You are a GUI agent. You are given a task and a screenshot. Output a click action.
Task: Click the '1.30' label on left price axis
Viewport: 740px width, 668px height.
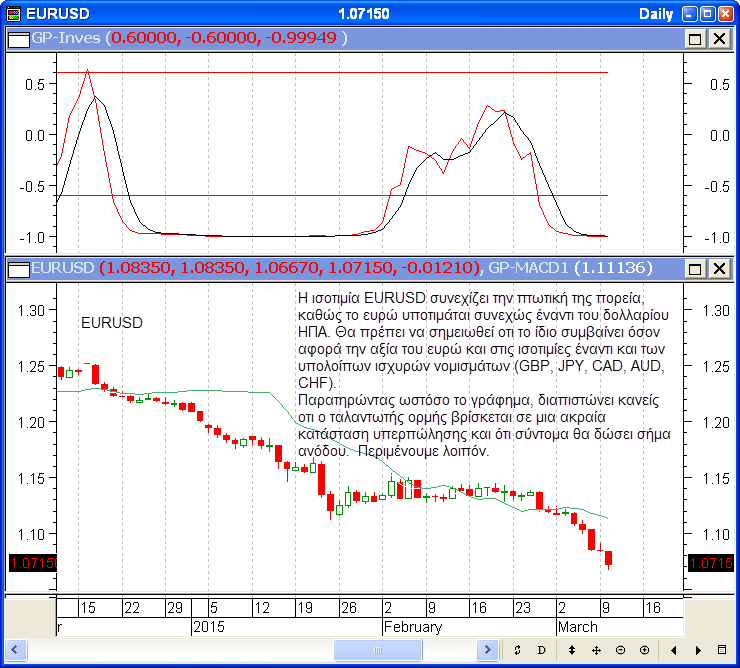[x=31, y=311]
